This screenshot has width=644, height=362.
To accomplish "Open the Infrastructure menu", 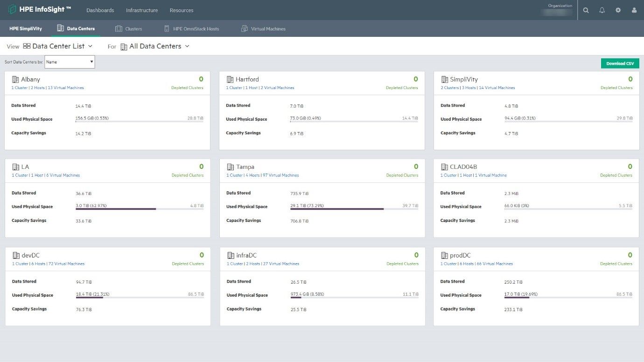I will [x=142, y=10].
